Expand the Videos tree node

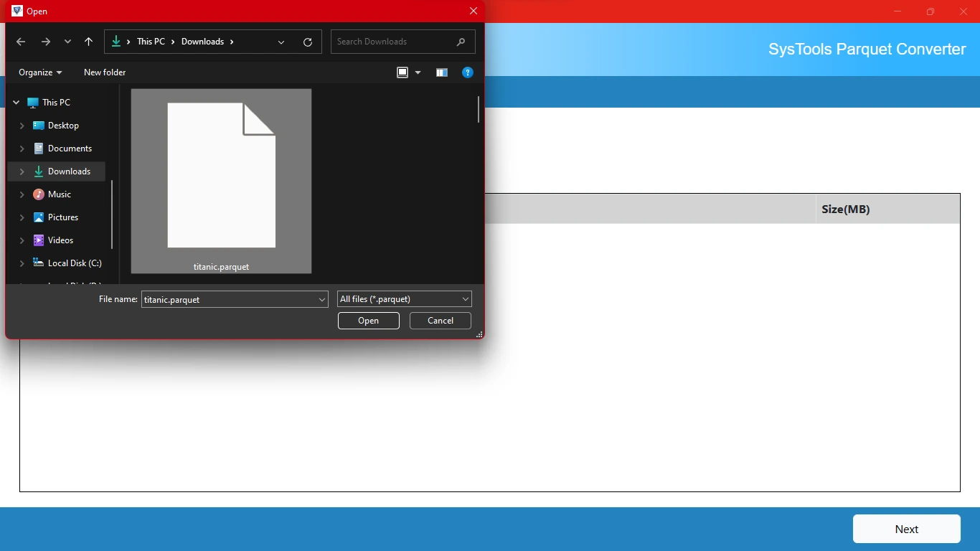pos(22,240)
